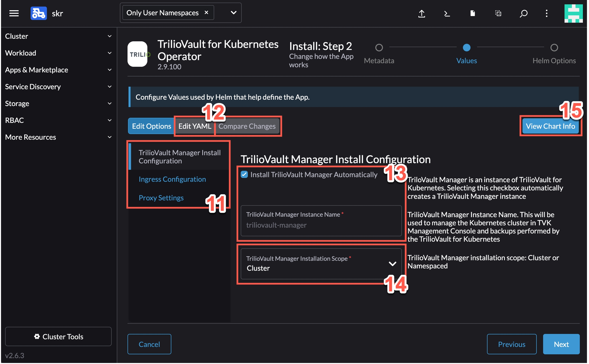Click the Rancher tractor logo icon

coord(39,13)
